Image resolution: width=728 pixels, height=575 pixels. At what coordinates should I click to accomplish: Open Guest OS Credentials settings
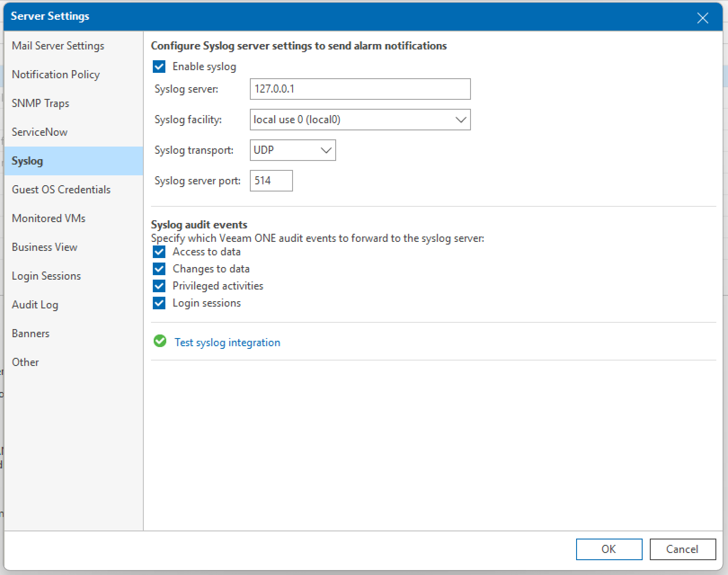click(61, 189)
